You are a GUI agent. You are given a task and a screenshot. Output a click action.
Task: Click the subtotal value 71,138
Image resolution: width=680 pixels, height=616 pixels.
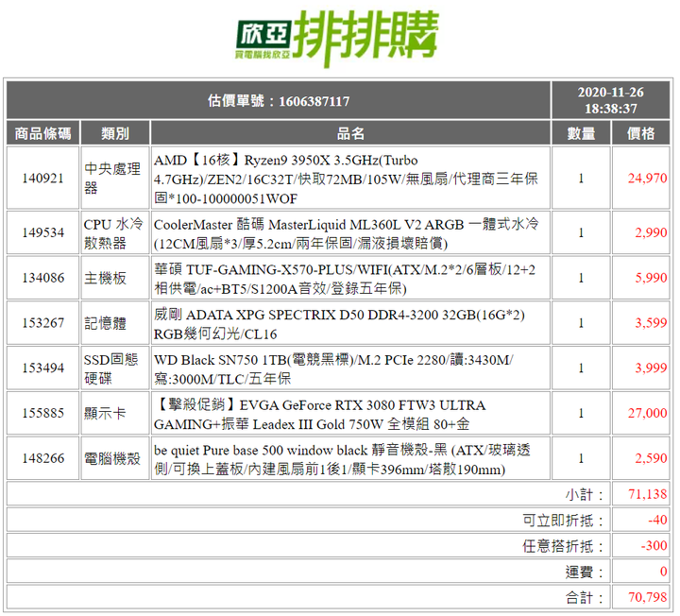(647, 494)
